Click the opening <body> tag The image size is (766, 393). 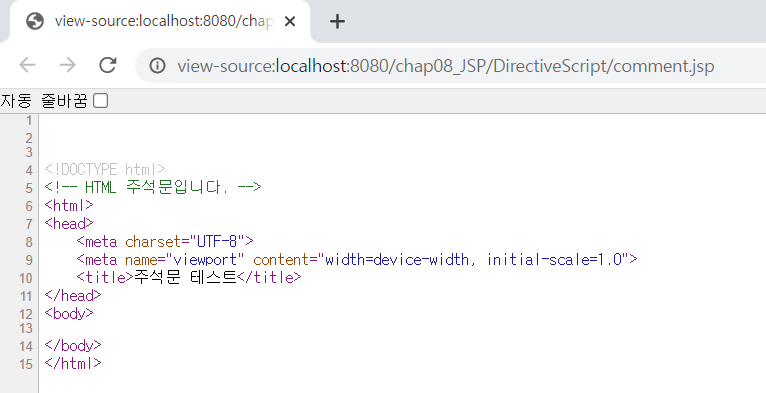[x=69, y=313]
